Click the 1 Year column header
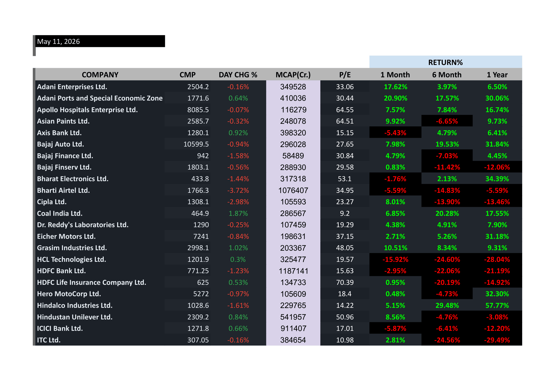This screenshot has height=392, width=555. tap(497, 75)
